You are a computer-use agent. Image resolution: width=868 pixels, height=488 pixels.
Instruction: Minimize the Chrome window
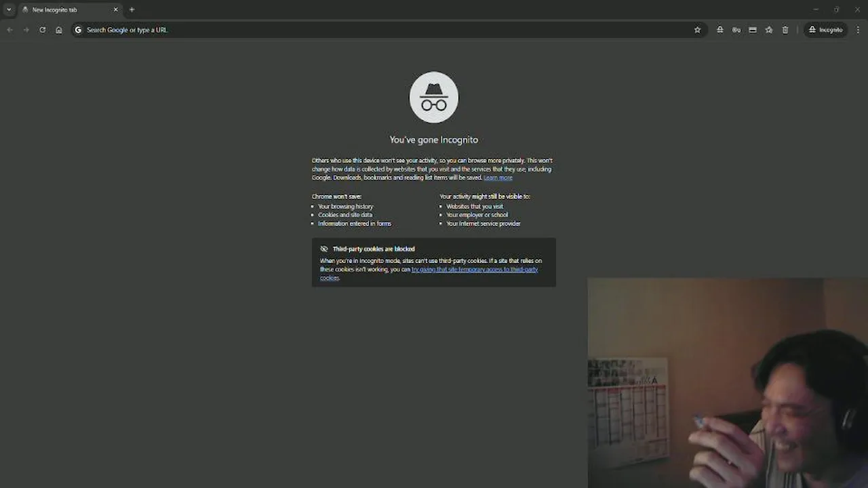pyautogui.click(x=816, y=9)
